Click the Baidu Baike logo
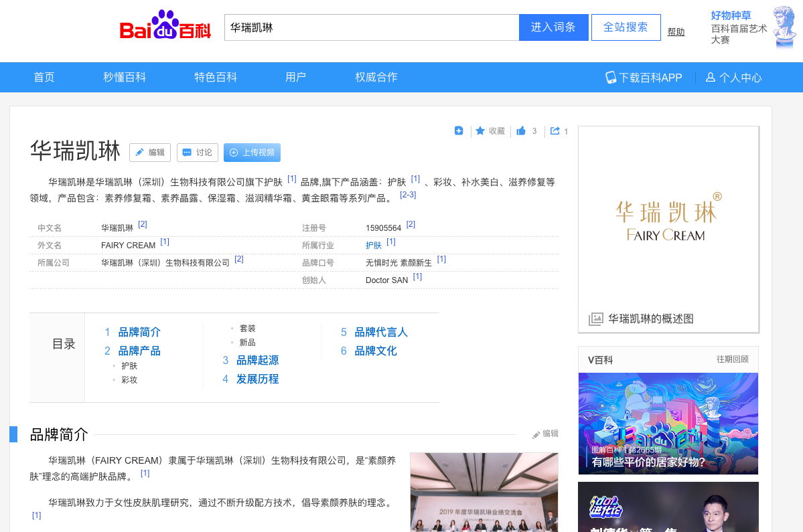 coord(165,25)
